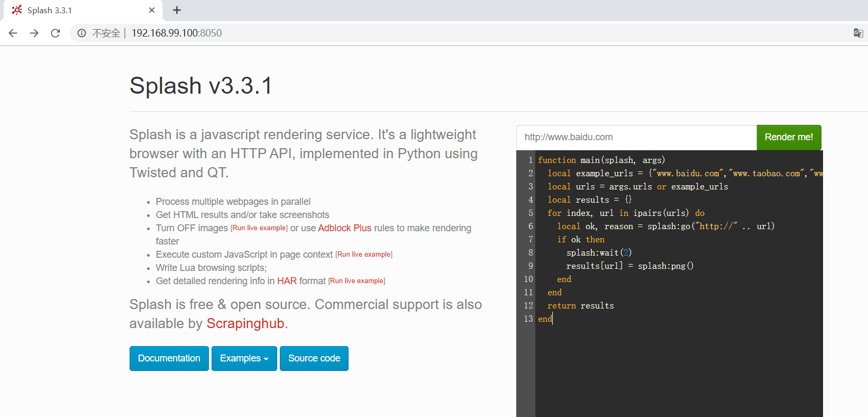
Task: Click the URL field containing http://www.baidu.com
Action: [636, 137]
